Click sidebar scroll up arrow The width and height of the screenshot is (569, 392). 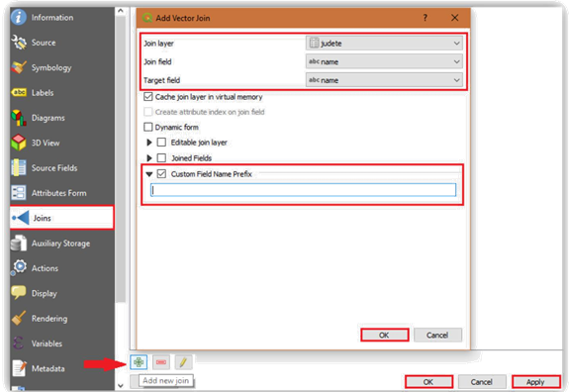pyautogui.click(x=121, y=11)
